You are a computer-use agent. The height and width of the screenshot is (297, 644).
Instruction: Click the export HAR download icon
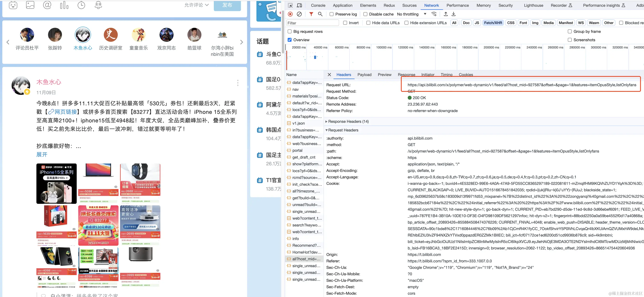[453, 14]
